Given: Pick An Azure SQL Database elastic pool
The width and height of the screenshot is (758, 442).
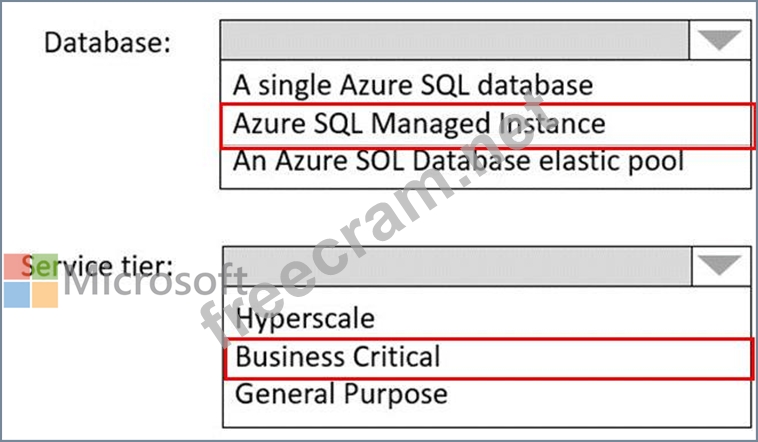Looking at the screenshot, I should [458, 161].
